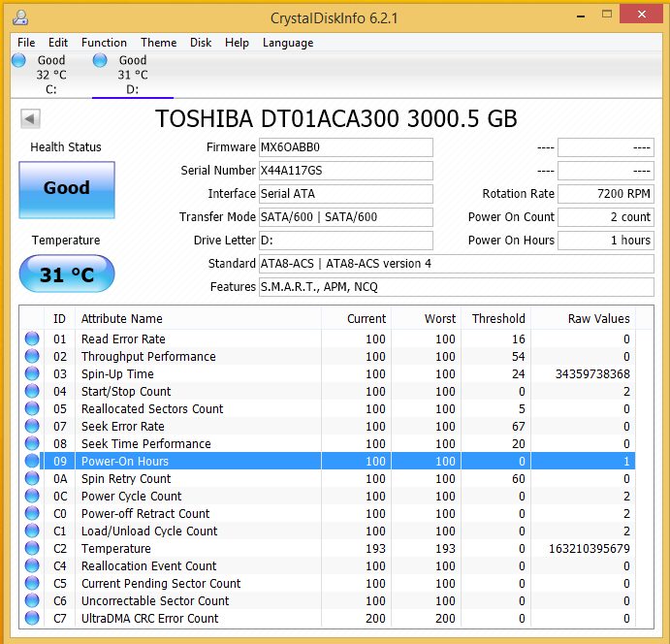The height and width of the screenshot is (644, 670).
Task: Click the CrystalDiskInfo app icon in title bar
Action: (x=20, y=16)
